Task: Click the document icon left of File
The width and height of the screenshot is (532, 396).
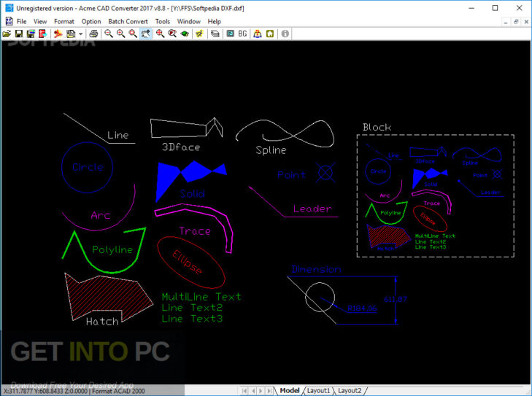Action: pyautogui.click(x=9, y=21)
